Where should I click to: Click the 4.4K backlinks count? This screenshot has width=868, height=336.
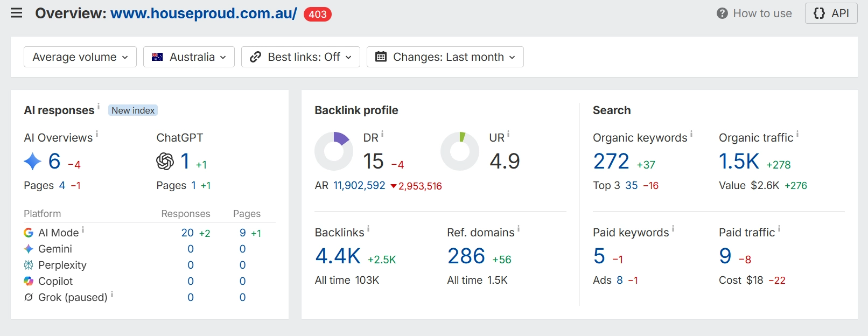pyautogui.click(x=338, y=256)
